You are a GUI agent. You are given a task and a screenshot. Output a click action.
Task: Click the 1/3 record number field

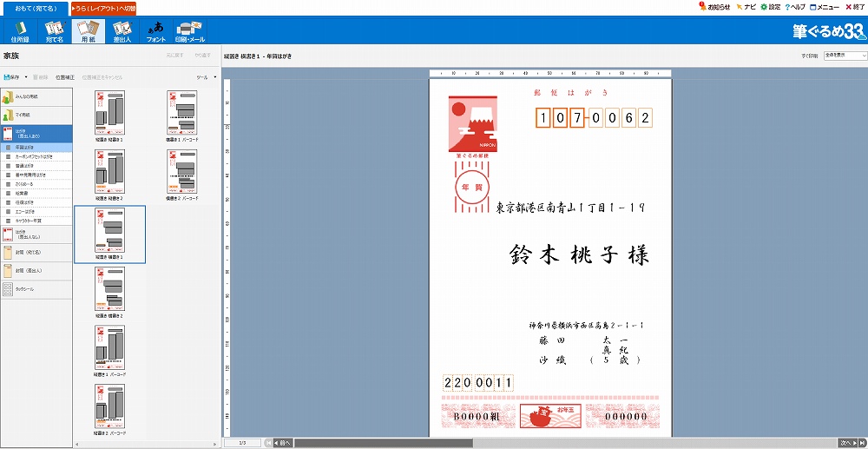(242, 443)
